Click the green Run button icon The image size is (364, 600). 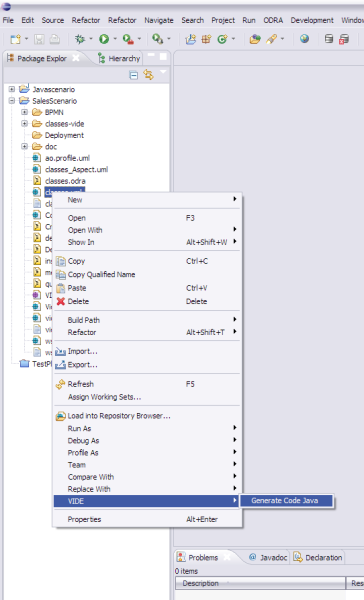(x=104, y=39)
